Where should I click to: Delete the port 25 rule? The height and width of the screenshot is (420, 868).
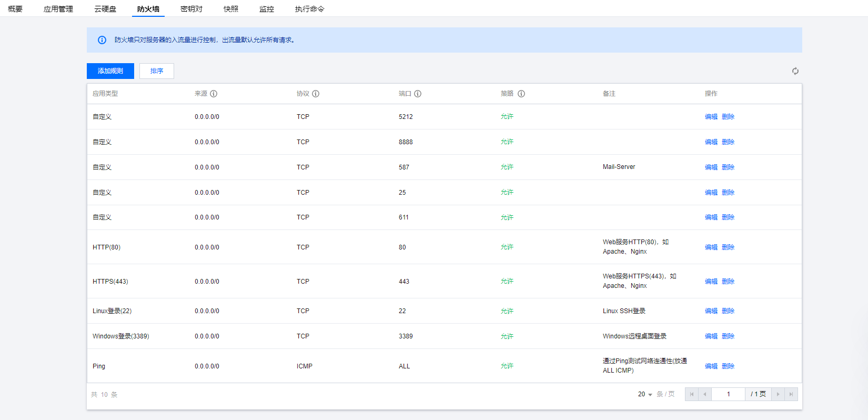pyautogui.click(x=728, y=193)
